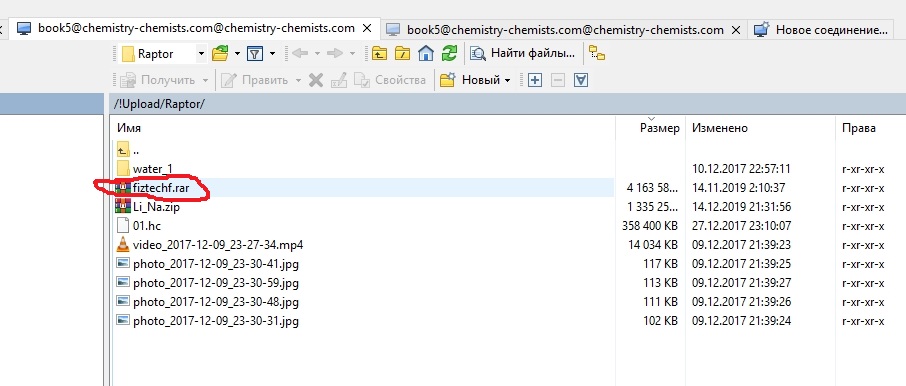Select the fiztechf.rar file
Viewport: 906px width, 386px height.
pos(364,188)
